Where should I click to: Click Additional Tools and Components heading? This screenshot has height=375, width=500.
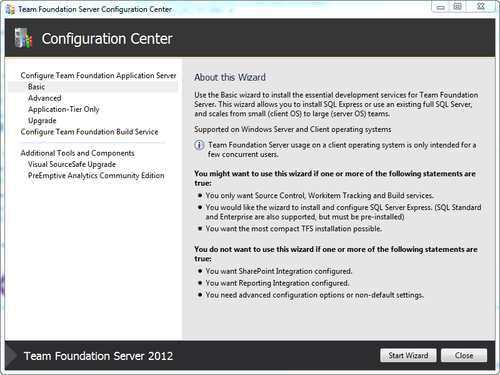[x=77, y=153]
